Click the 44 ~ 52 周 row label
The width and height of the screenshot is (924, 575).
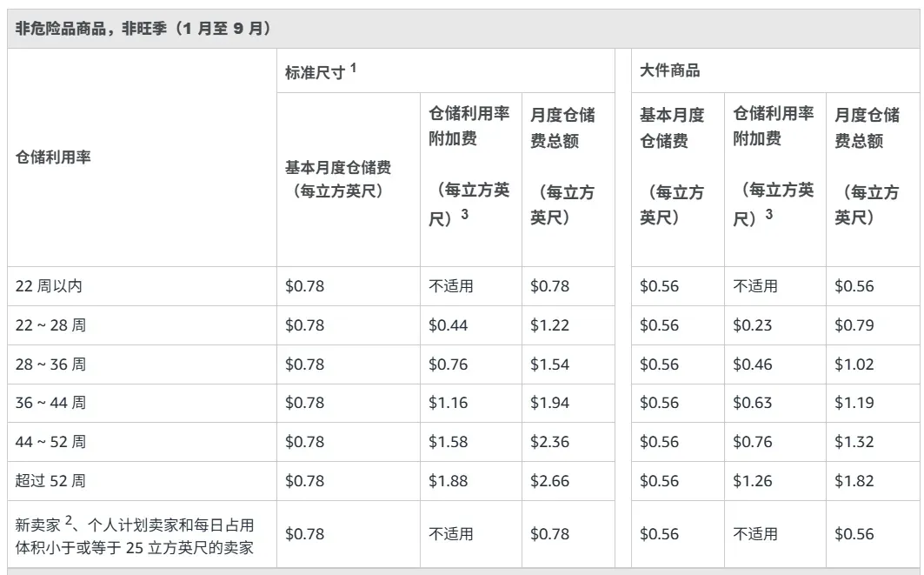(50, 442)
